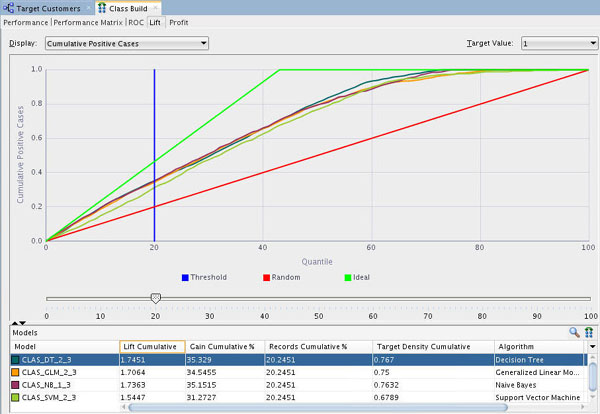
Task: Click the blue threshold line in chart
Action: point(154,155)
